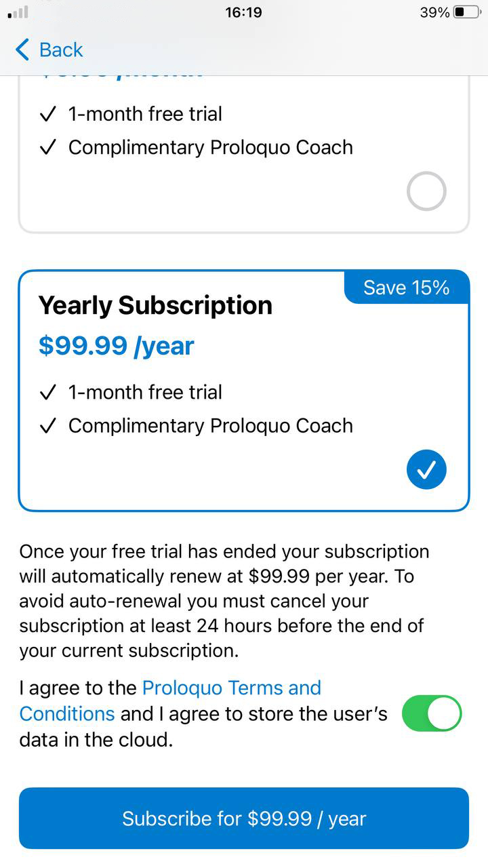Select the monthly plan radio circle
Viewport: 488px width, 868px height.
pos(426,191)
